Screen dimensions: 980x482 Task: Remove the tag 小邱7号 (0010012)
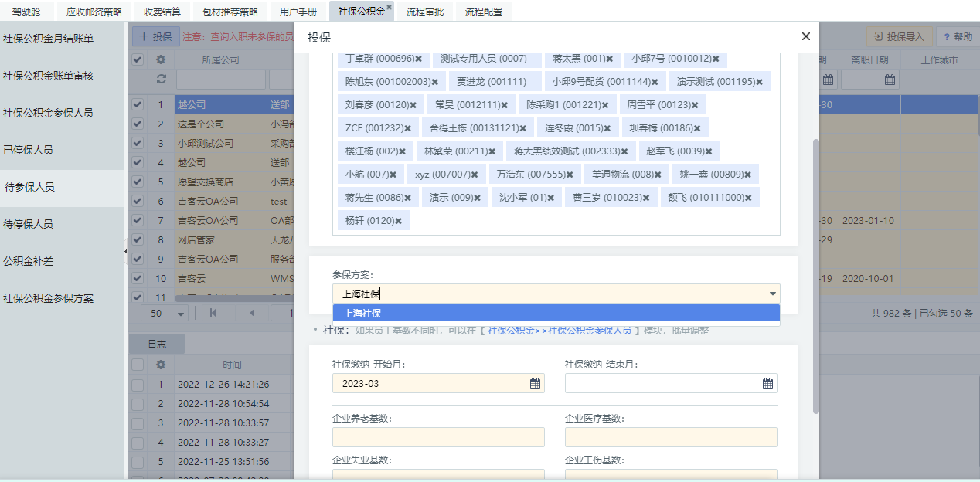click(x=716, y=59)
